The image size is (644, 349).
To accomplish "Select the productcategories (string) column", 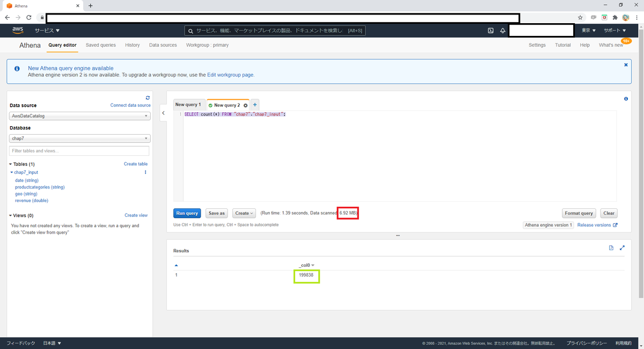I will pos(40,187).
